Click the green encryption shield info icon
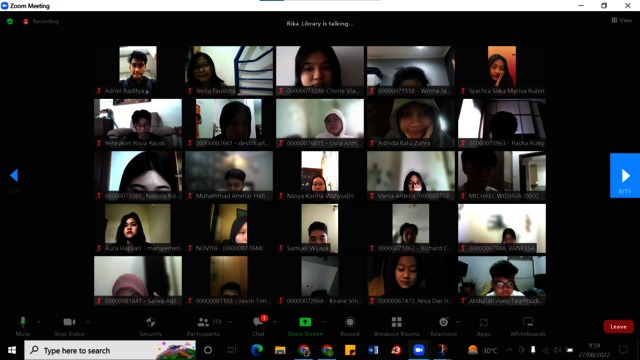Image resolution: width=640 pixels, height=360 pixels. click(10, 21)
